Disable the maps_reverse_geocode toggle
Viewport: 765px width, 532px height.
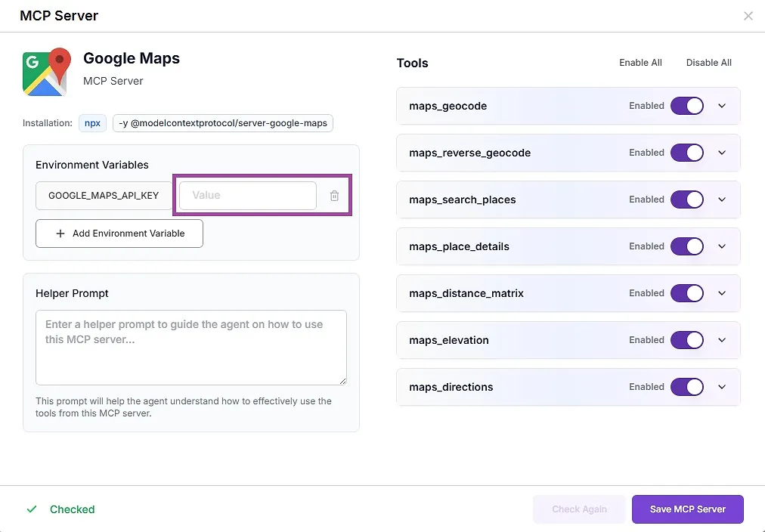(687, 153)
